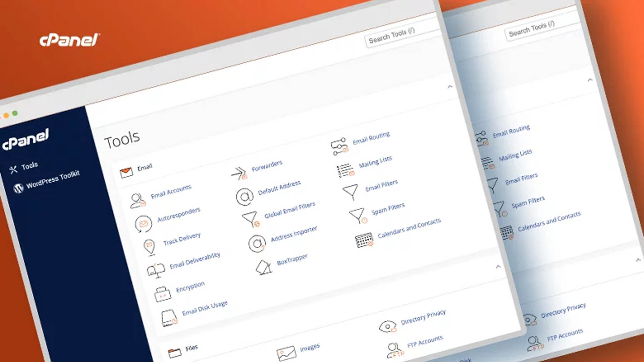This screenshot has width=644, height=362.
Task: Open Email Deliverability mailbox icon
Action: [156, 270]
